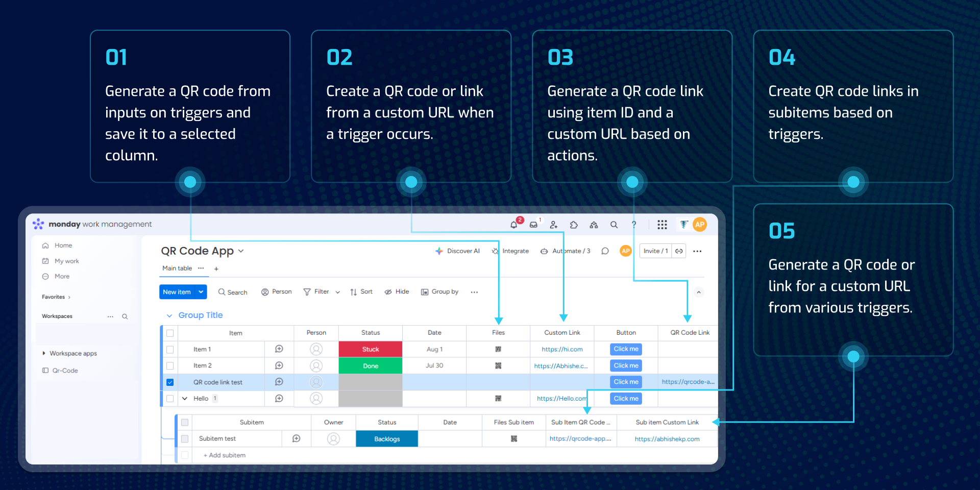
Task: Collapse the Group Title chevron
Action: click(x=169, y=315)
